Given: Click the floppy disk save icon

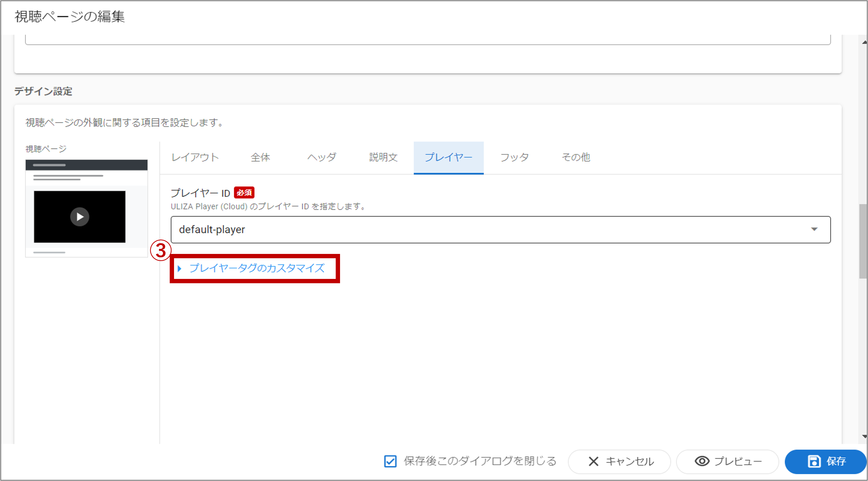Looking at the screenshot, I should (x=814, y=461).
